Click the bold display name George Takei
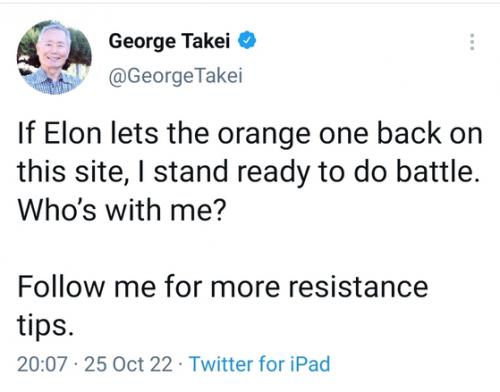The height and width of the screenshot is (392, 500). coord(169,41)
